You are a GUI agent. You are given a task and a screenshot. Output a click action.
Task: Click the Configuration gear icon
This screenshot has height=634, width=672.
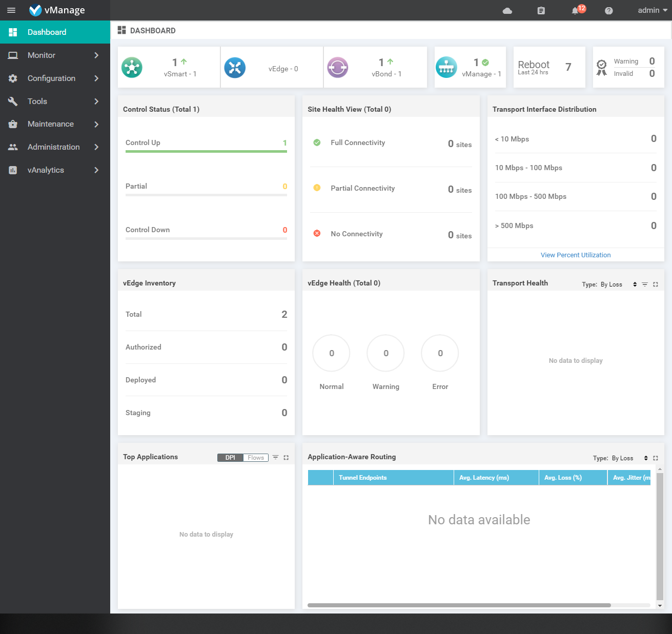point(13,78)
